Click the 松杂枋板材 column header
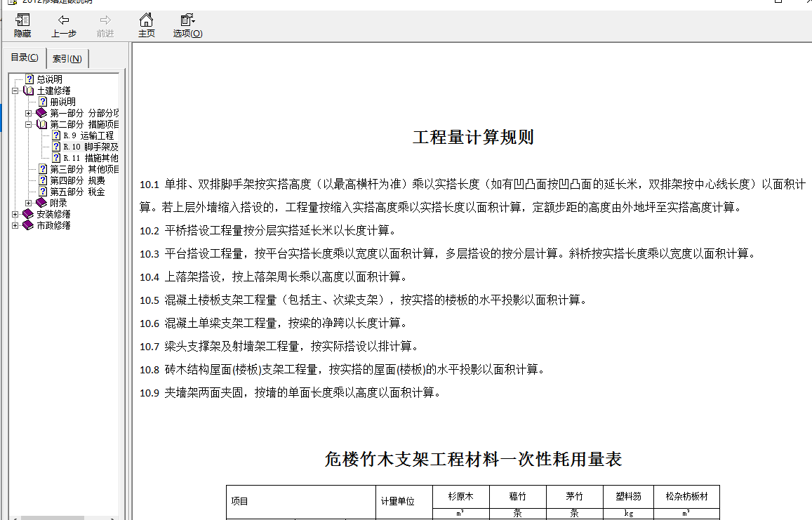This screenshot has height=520, width=812. tap(686, 497)
